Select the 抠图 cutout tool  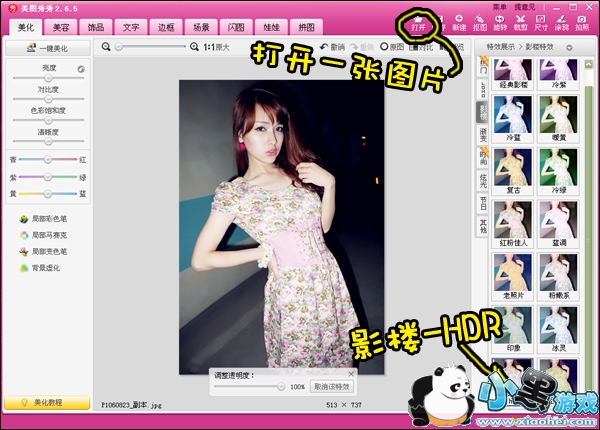coord(479,23)
